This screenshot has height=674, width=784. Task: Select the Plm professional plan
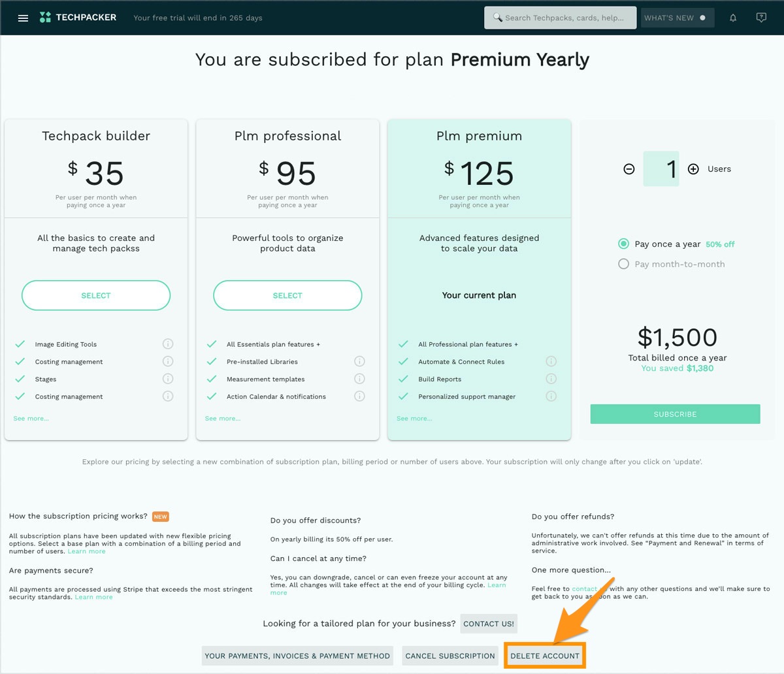click(287, 295)
